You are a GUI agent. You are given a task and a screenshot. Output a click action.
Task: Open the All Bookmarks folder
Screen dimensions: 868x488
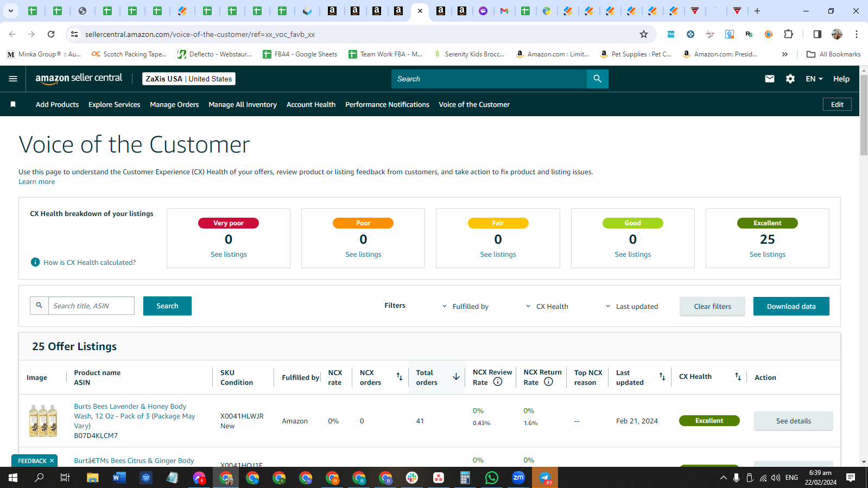(x=833, y=54)
